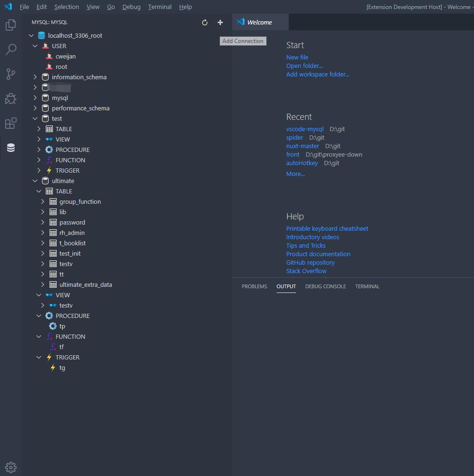The width and height of the screenshot is (474, 476).
Task: Open recent project nuxt-master
Action: pos(303,146)
